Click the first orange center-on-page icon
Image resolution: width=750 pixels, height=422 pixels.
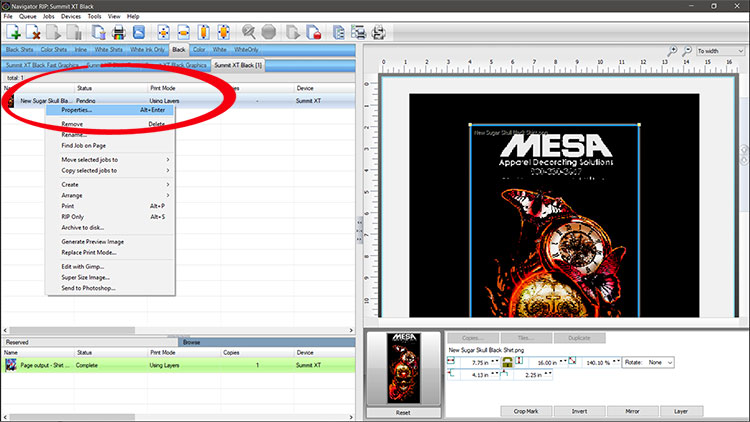(x=164, y=33)
